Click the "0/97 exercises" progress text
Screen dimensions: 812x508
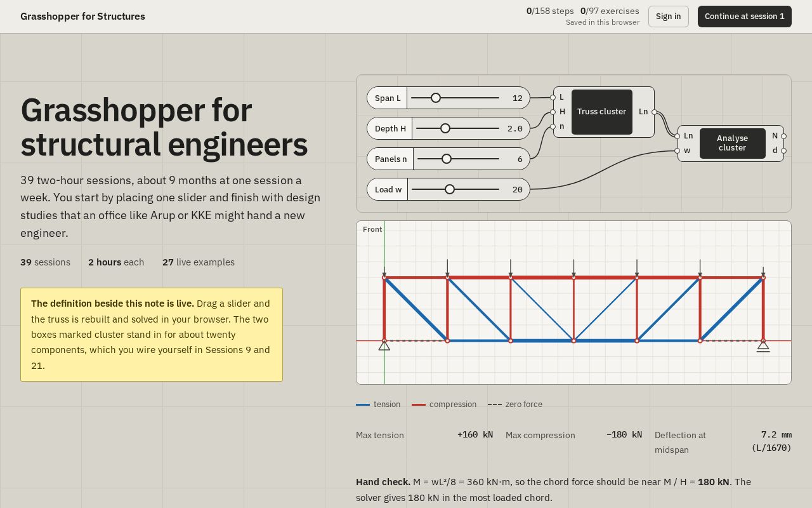[610, 11]
